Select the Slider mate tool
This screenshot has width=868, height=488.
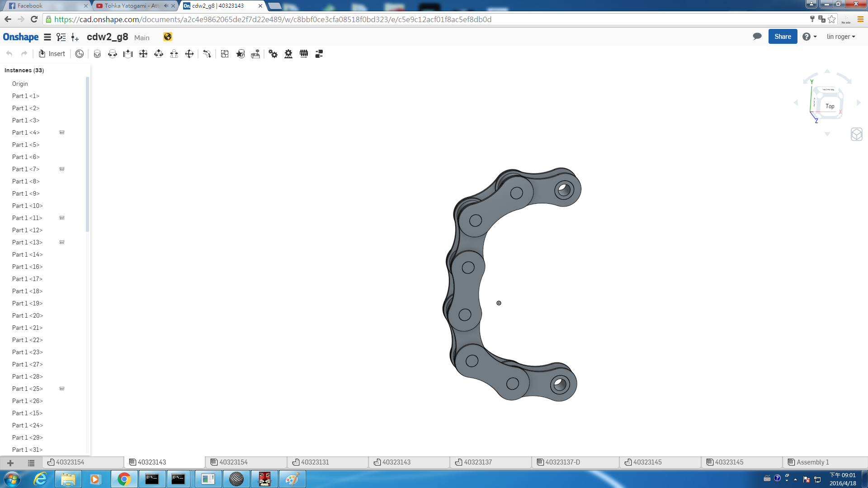(128, 54)
